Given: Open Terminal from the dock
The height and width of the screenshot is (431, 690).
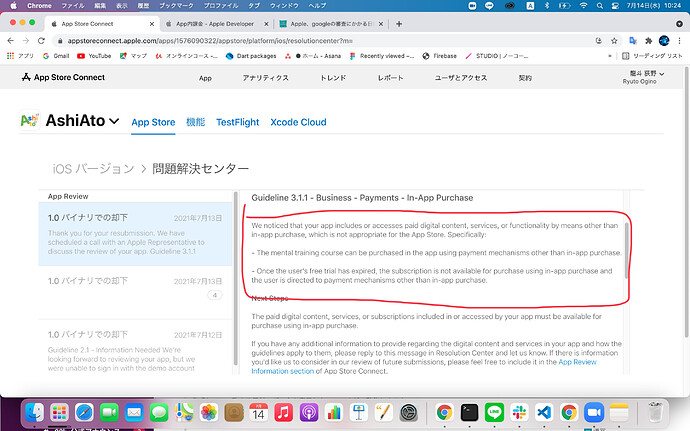Looking at the screenshot, I should point(469,413).
